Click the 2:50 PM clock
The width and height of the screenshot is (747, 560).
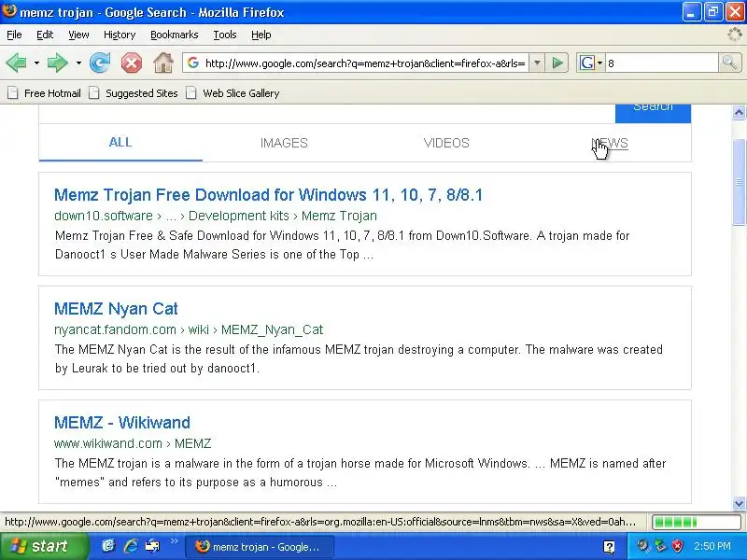pyautogui.click(x=712, y=546)
